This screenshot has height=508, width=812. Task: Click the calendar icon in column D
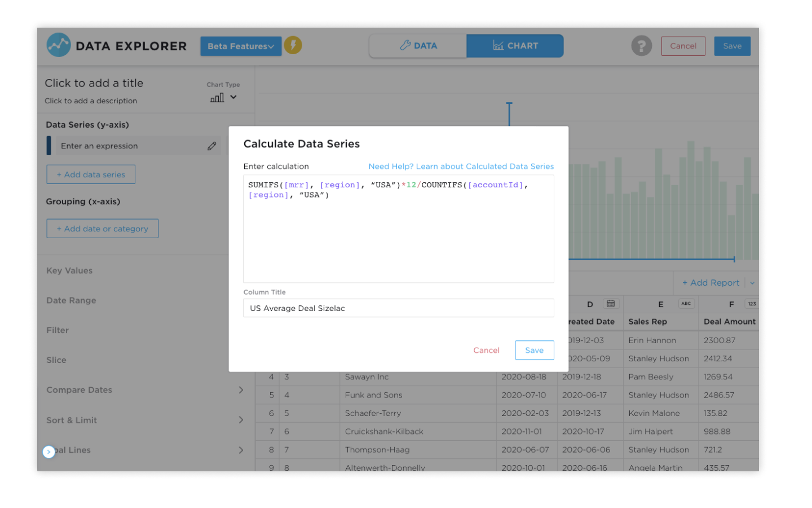click(611, 304)
